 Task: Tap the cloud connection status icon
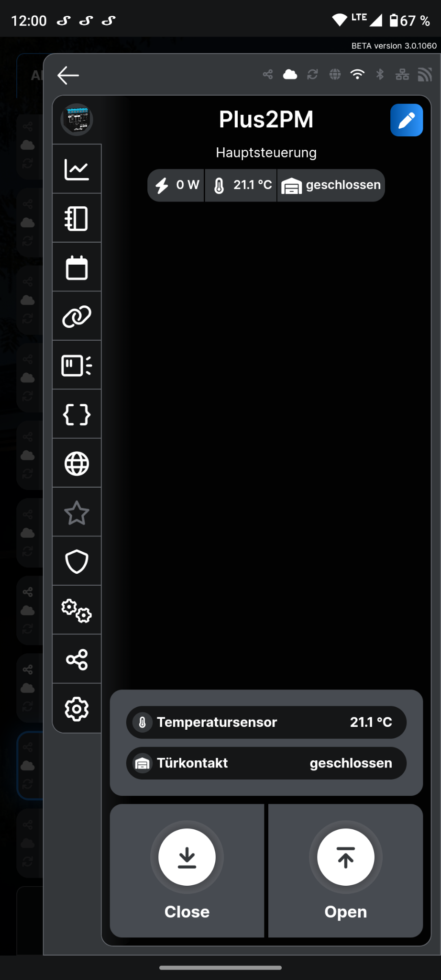coord(290,75)
